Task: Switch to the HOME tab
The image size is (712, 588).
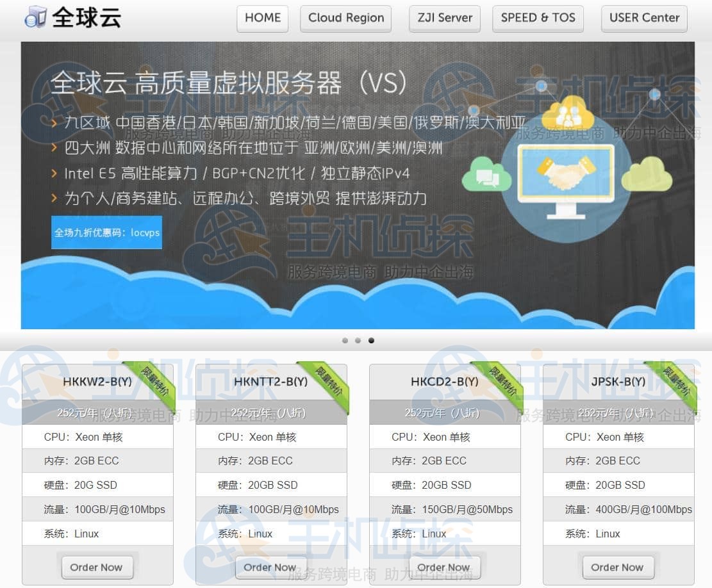Action: coord(262,18)
